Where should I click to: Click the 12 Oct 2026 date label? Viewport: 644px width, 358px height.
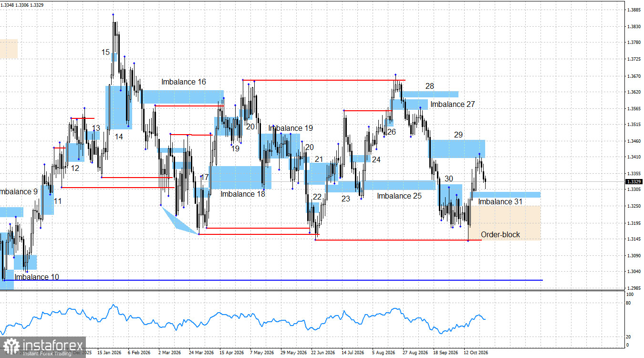tap(476, 353)
